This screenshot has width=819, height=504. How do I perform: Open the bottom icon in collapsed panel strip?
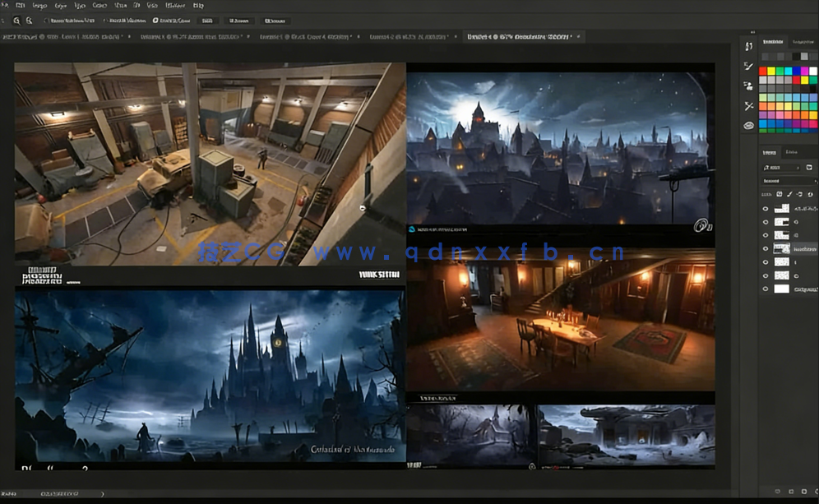(748, 126)
